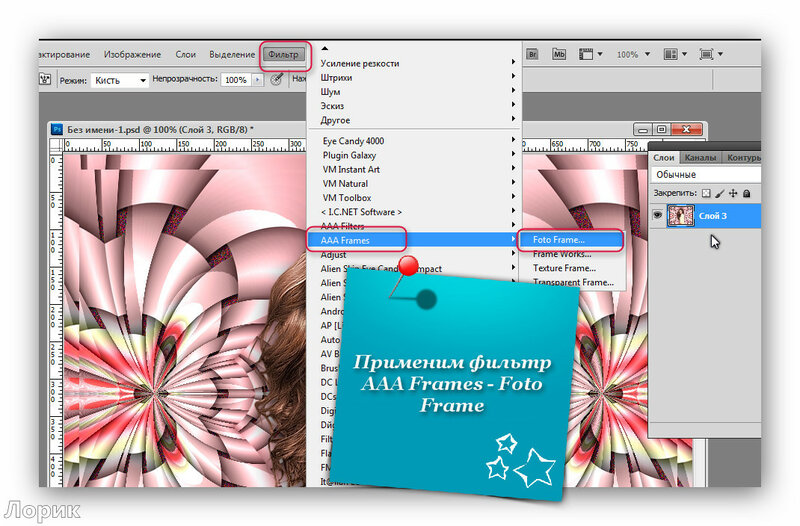The height and width of the screenshot is (526, 800).
Task: Expand the screen mode dropdown arrow
Action: click(x=720, y=54)
